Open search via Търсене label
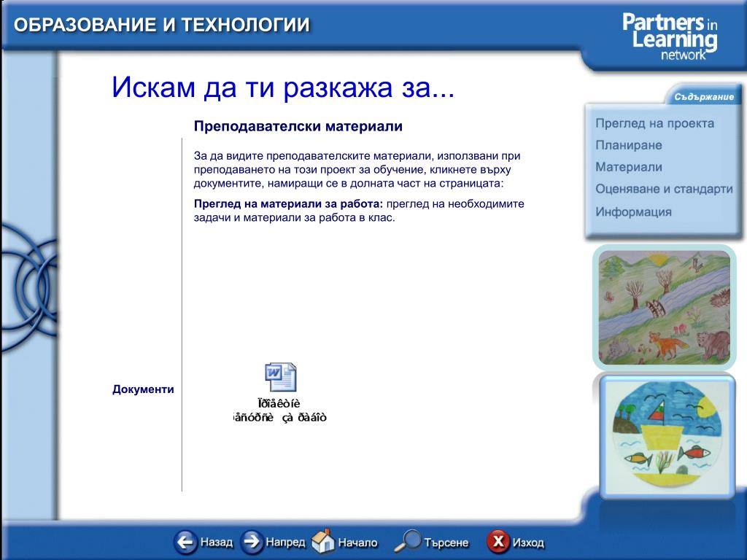This screenshot has width=747, height=560. click(x=446, y=542)
